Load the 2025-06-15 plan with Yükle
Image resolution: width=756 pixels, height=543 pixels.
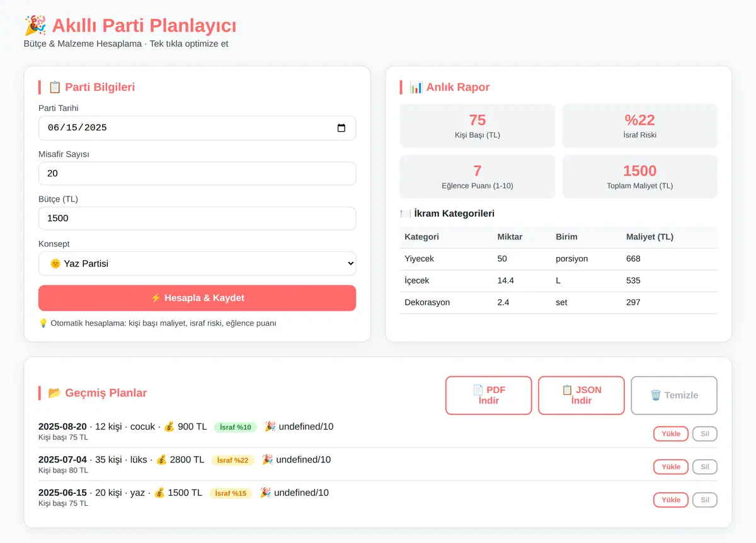671,500
